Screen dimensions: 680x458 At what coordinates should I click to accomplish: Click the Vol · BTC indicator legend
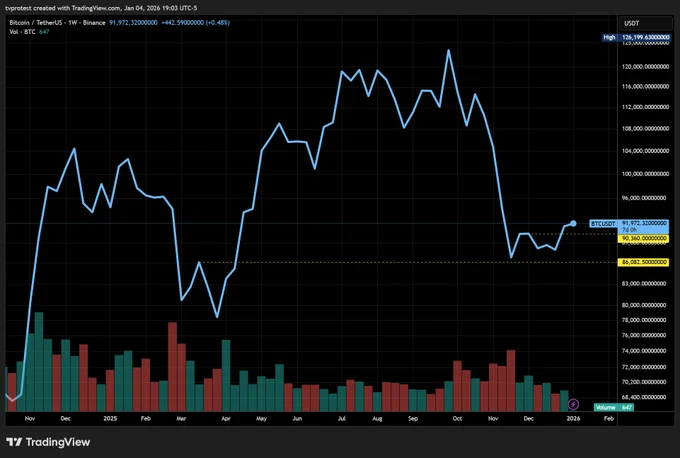point(23,32)
